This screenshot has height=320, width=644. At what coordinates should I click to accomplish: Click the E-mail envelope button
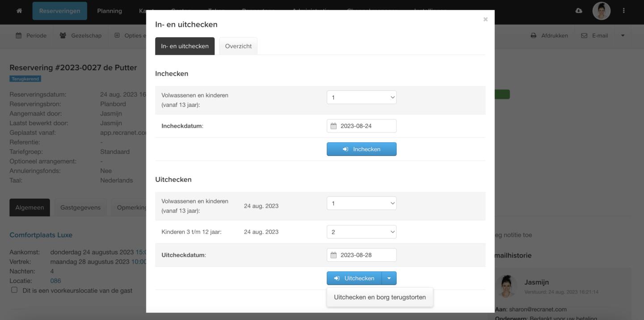coord(594,36)
